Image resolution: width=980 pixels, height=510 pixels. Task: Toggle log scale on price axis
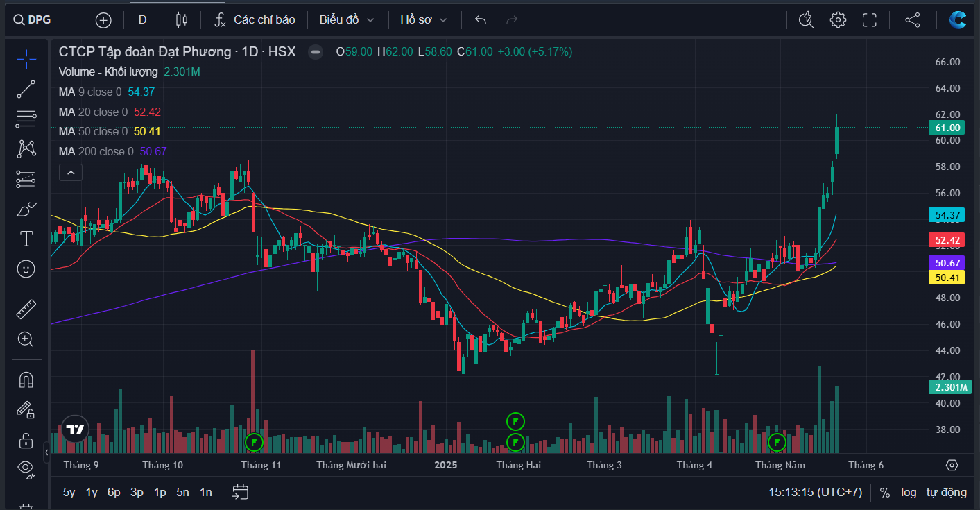(x=909, y=493)
